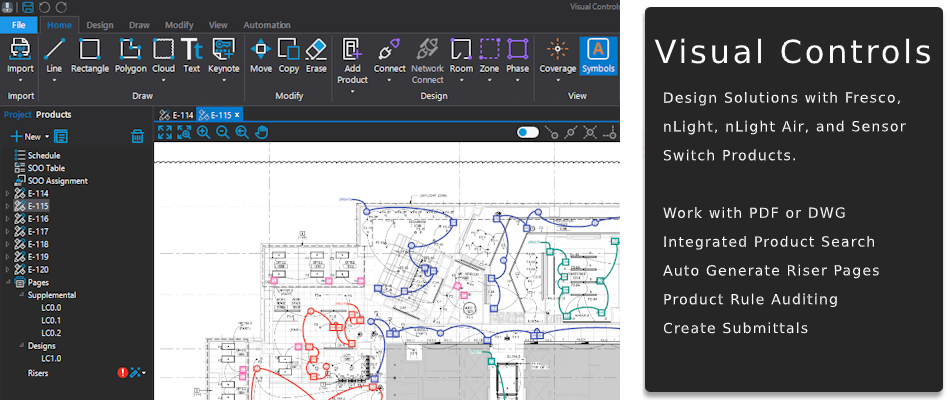Image resolution: width=950 pixels, height=400 pixels.
Task: Click the Coverage icon
Action: 557,48
